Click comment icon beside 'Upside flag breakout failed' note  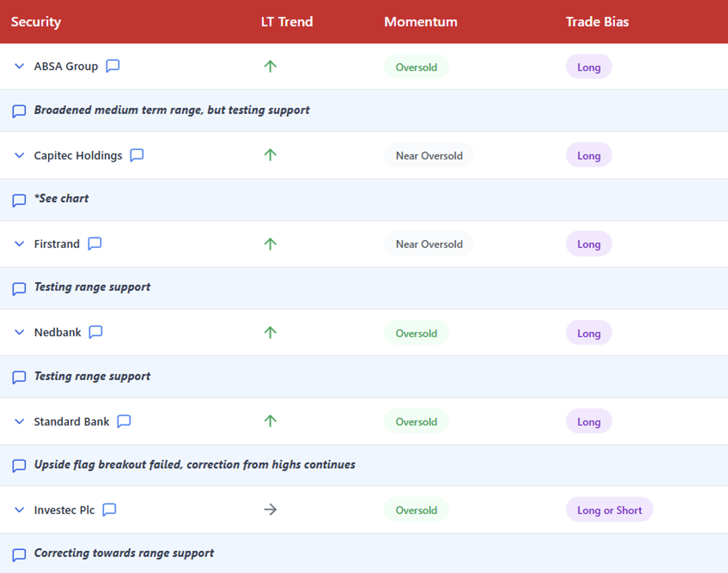pyautogui.click(x=19, y=466)
